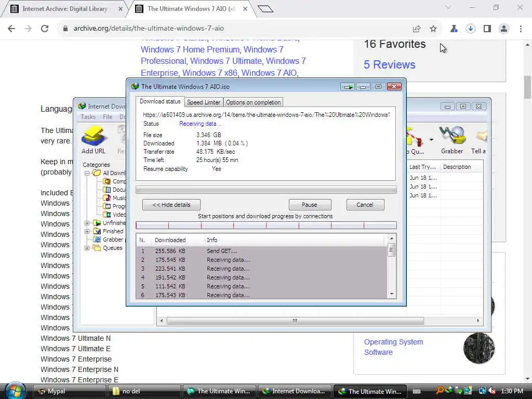Switch to Internet Download Manager taskbar button
Viewport: 532px width, 399px height.
tap(295, 391)
